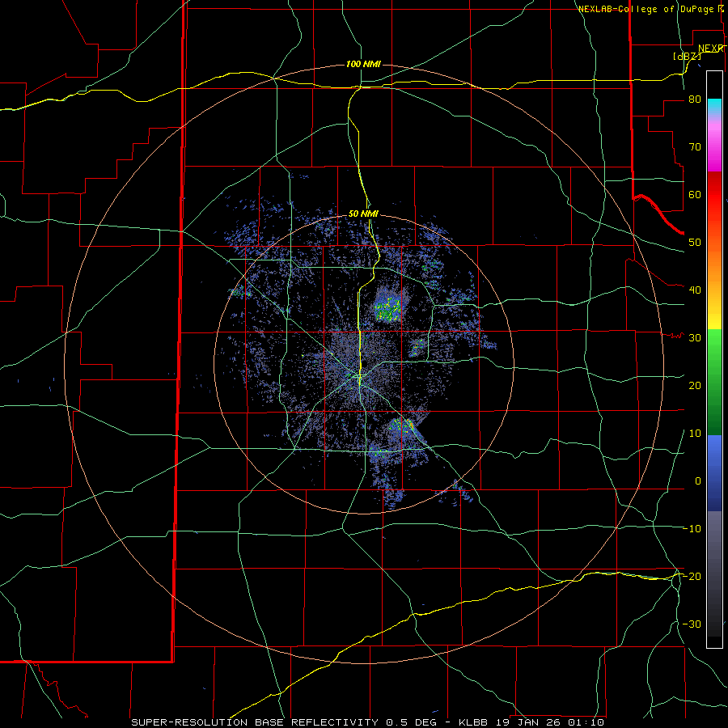Click the 60 value on the dBZ scale

695,194
